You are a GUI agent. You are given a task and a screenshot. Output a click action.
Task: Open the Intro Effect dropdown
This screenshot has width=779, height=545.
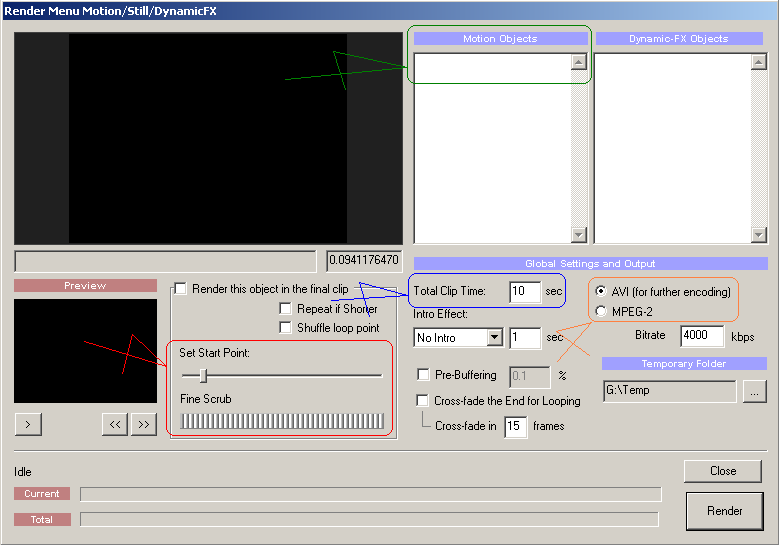coord(494,338)
